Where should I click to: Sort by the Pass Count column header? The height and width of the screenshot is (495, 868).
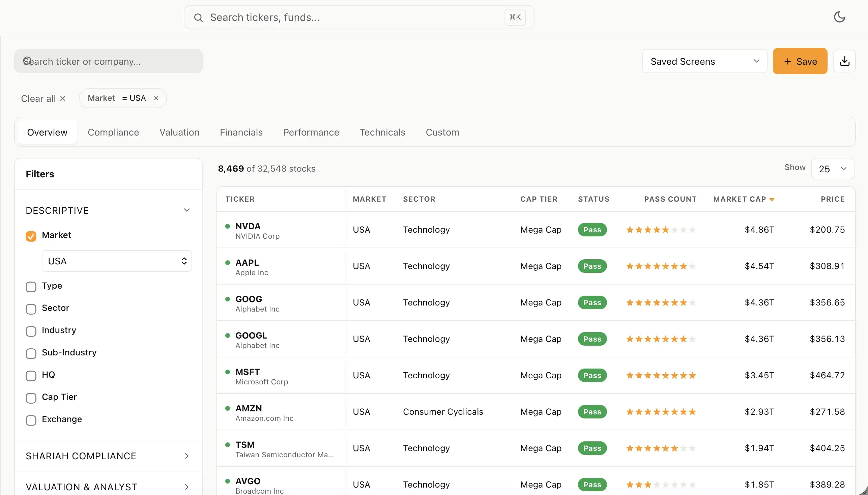(670, 199)
